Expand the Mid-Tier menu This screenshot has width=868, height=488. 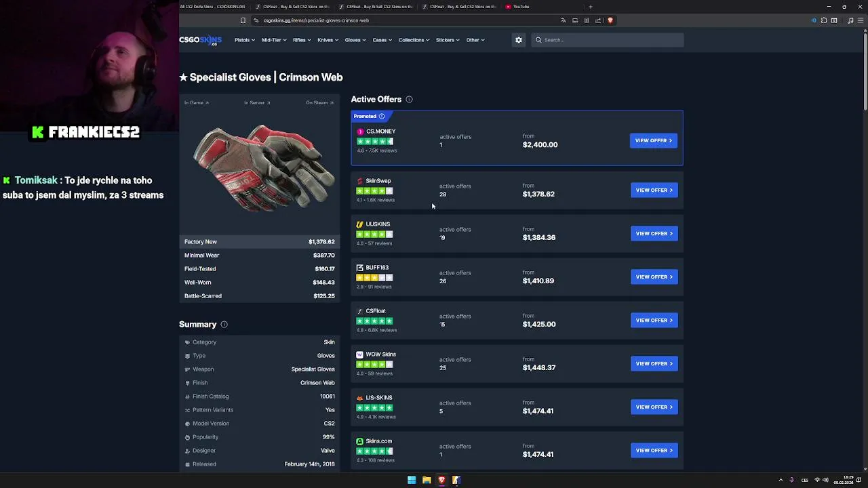click(x=274, y=40)
